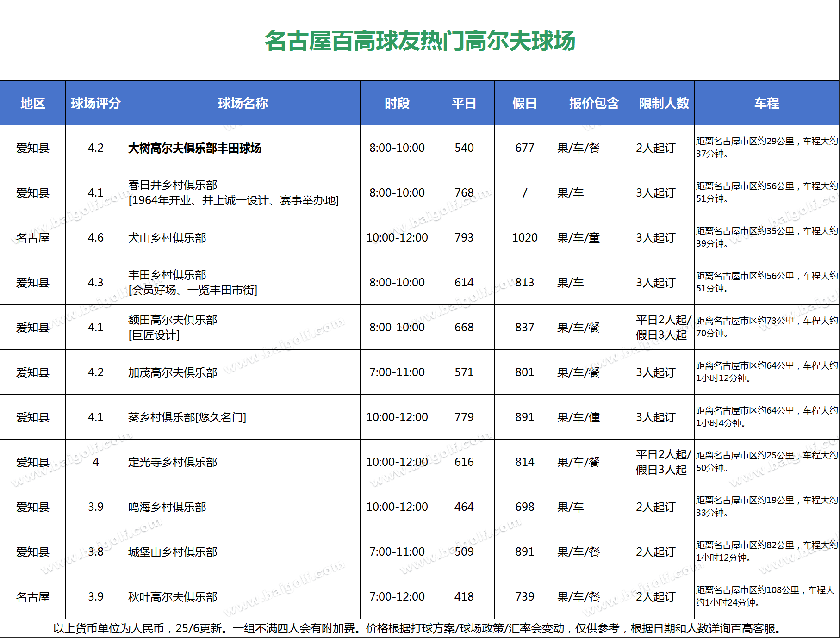
Task: Click 犬山乡村俱乐部 course name
Action: coord(167,238)
